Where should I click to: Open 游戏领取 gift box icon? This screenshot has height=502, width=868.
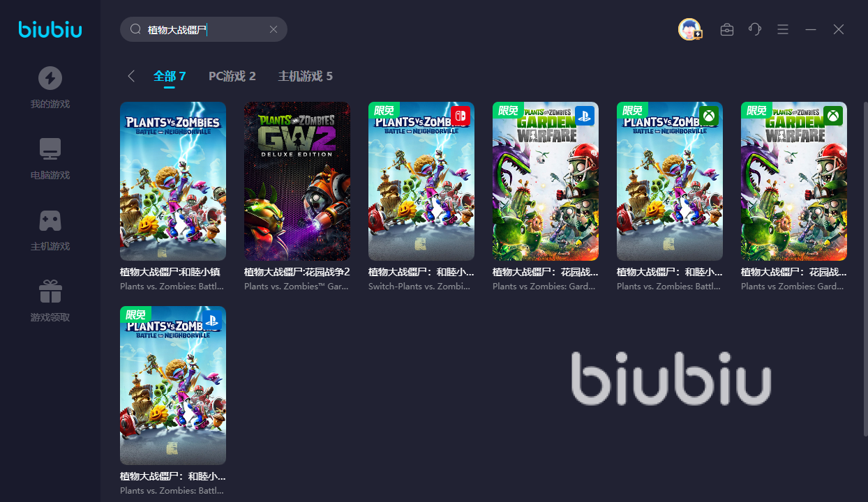(x=50, y=291)
